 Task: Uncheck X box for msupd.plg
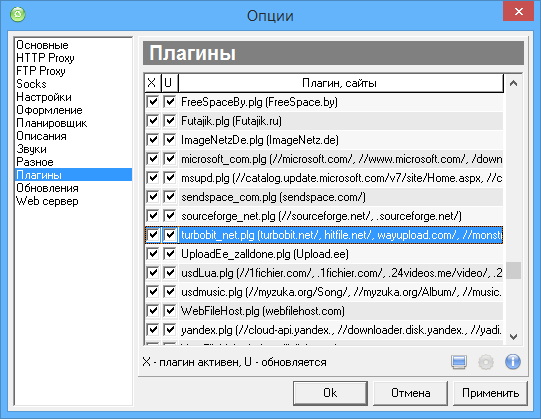coord(152,178)
